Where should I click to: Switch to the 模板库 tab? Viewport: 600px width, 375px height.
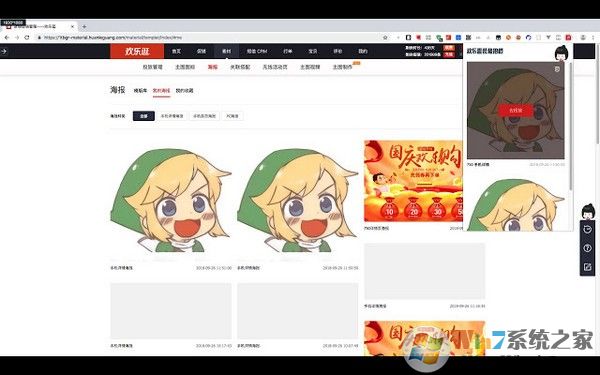pos(140,91)
